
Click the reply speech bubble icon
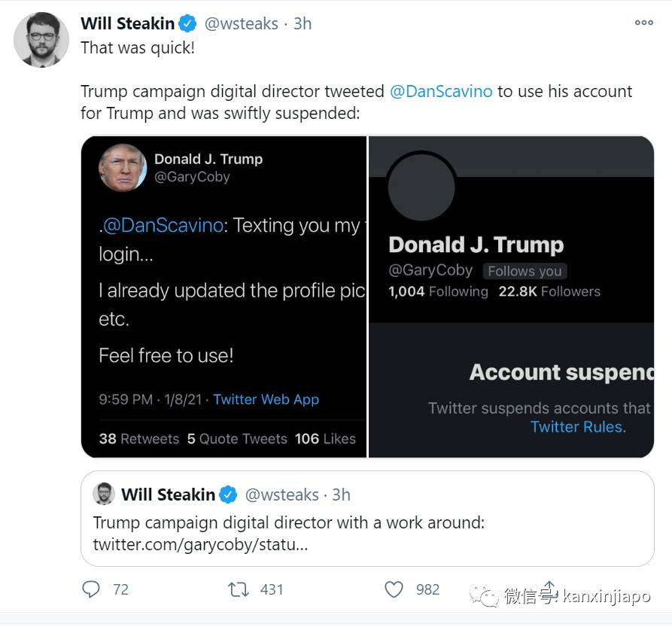pyautogui.click(x=91, y=589)
